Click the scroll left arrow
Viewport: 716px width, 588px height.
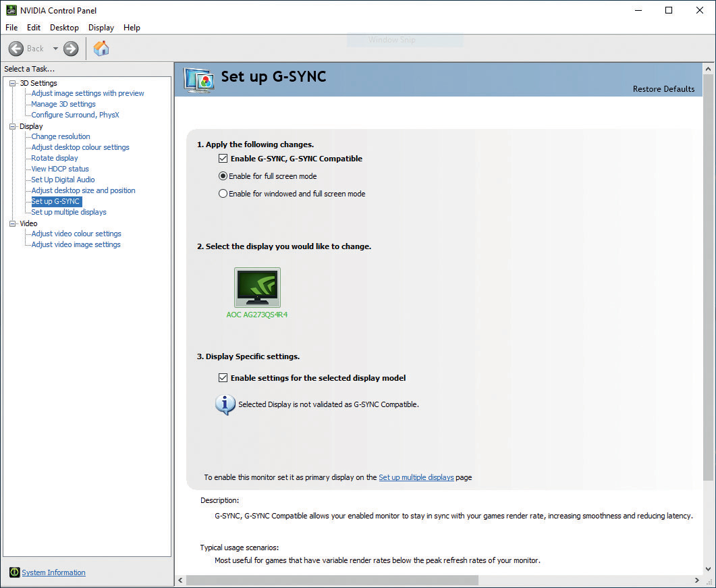click(180, 580)
